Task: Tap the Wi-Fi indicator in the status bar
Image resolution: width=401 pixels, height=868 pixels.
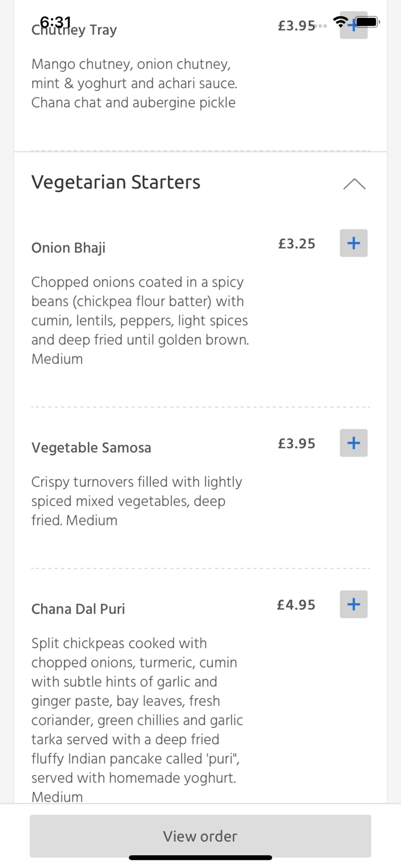Action: (x=341, y=23)
